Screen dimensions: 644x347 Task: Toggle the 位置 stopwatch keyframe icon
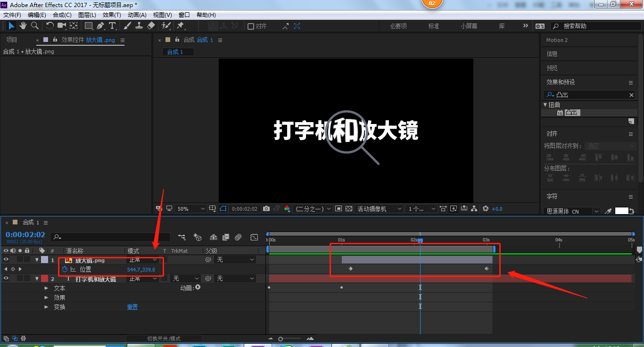pos(65,269)
